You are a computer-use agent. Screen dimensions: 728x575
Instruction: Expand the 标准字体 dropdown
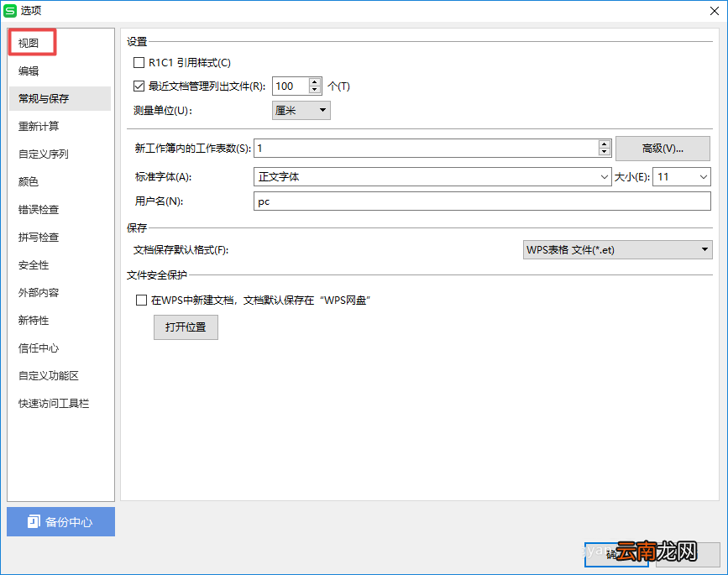[604, 177]
